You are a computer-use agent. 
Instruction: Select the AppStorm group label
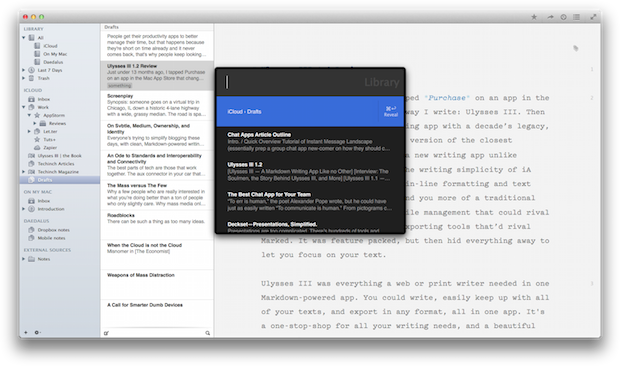pyautogui.click(x=54, y=115)
